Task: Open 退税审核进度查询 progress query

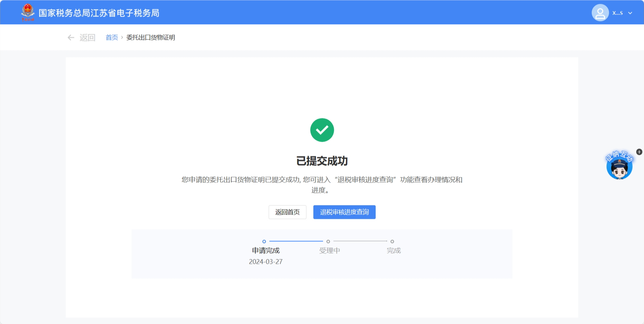Action: (344, 212)
